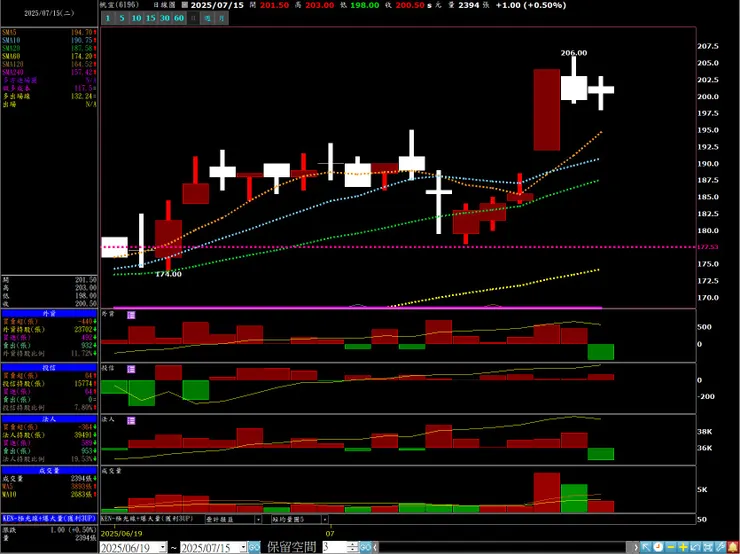The image size is (740, 554).
Task: Select the KEN strategy row highlighted in blue
Action: tap(49, 518)
